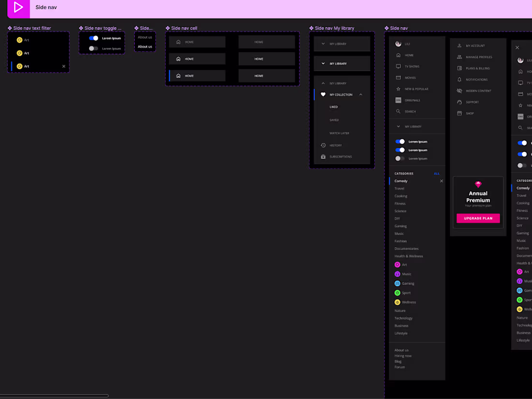This screenshot has height=399, width=532.
Task: Click the purple Music category icon in leftmost Side nav
Action: point(397,274)
